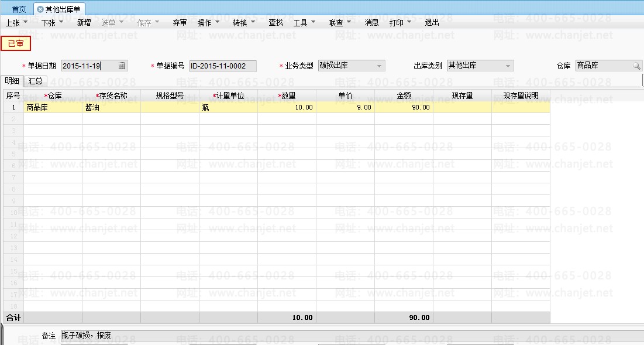
Task: Select the quantity cell 10.00 in row 1
Action: (x=287, y=107)
